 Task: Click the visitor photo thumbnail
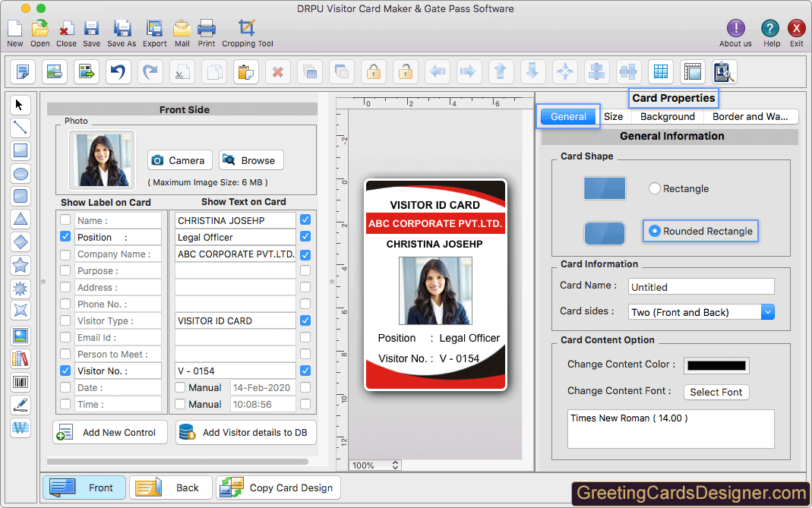tap(102, 160)
